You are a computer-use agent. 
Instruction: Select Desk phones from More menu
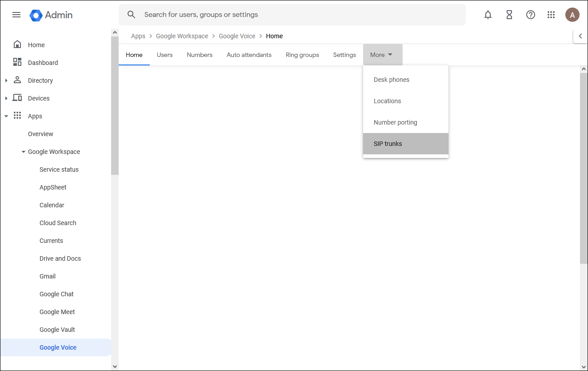tap(405, 80)
